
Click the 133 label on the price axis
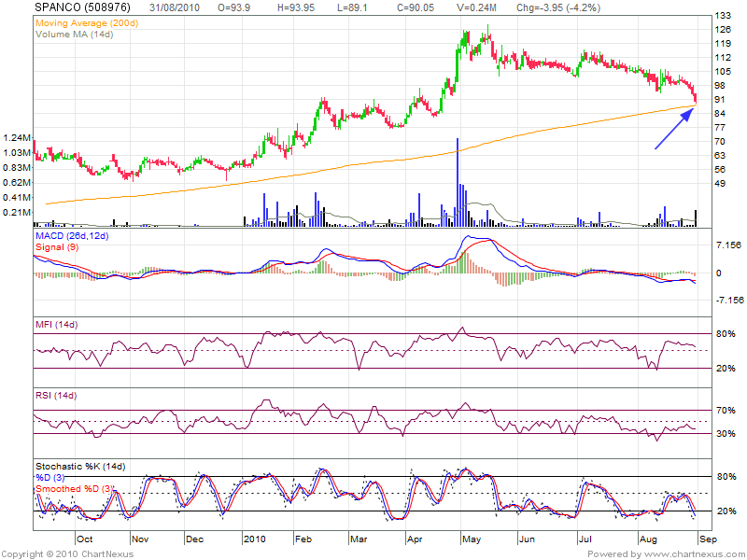723,17
